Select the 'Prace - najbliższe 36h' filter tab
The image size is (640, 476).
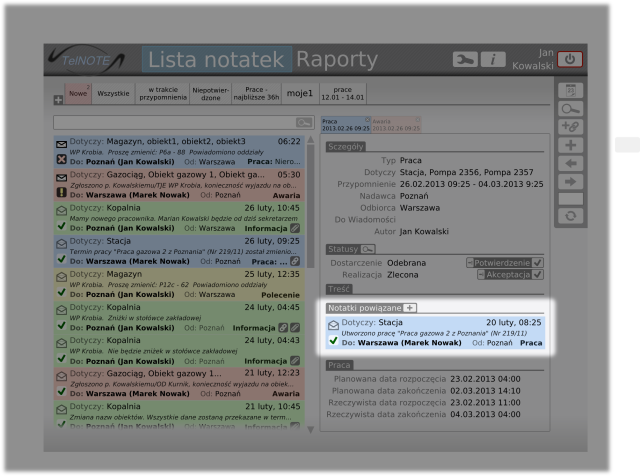(x=256, y=93)
